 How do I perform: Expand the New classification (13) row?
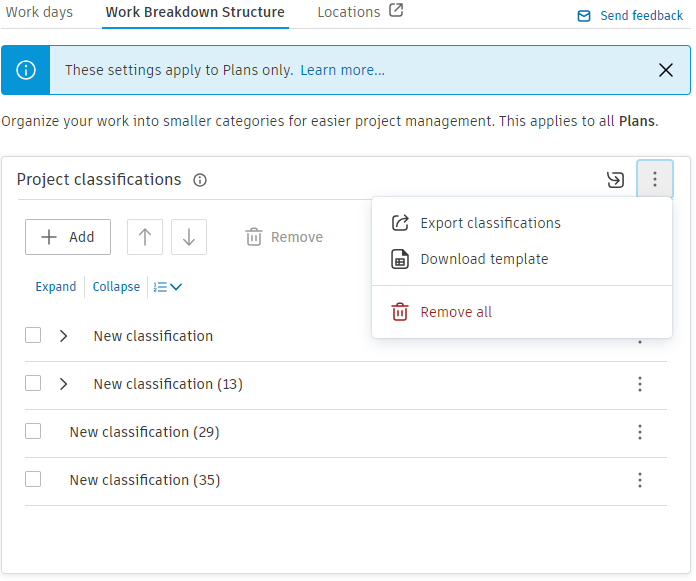(x=64, y=384)
